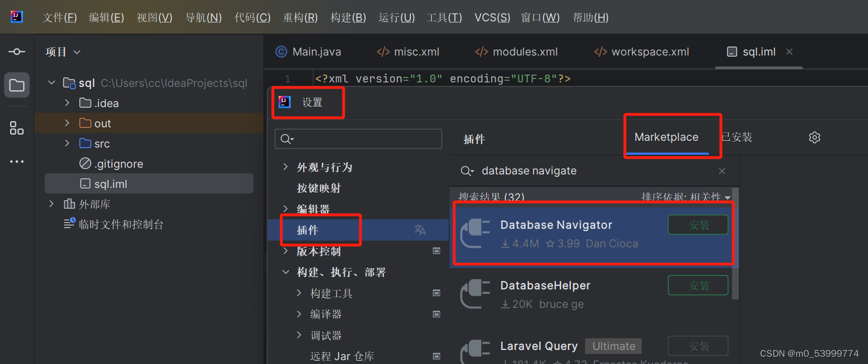Expand 编辑器 settings group
This screenshot has height=364, width=868.
click(x=285, y=209)
